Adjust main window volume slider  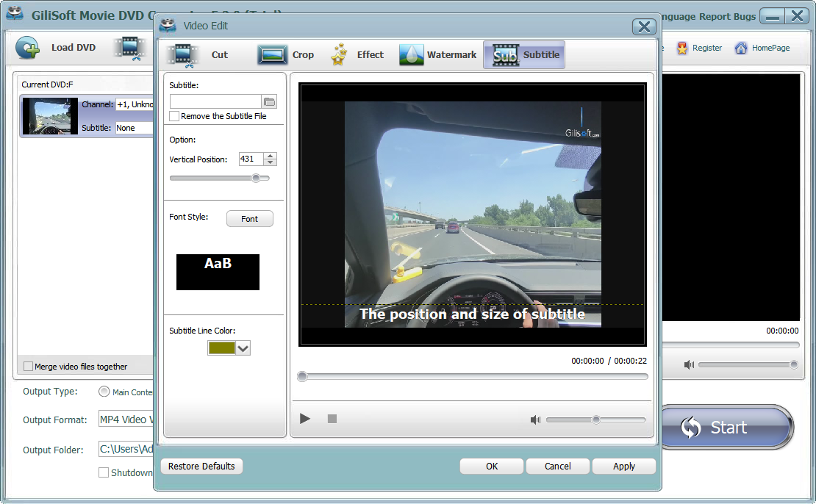(x=748, y=364)
